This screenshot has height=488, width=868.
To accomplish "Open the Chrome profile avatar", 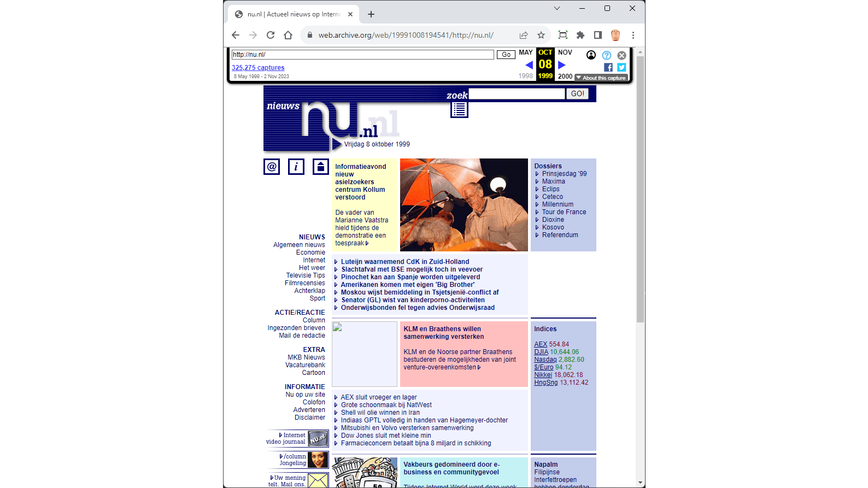I will point(615,35).
